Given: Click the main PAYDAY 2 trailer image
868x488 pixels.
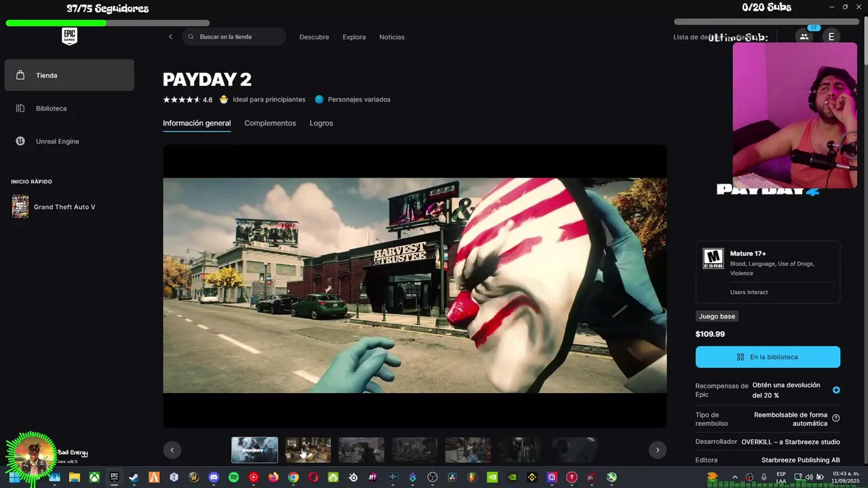Looking at the screenshot, I should (414, 285).
